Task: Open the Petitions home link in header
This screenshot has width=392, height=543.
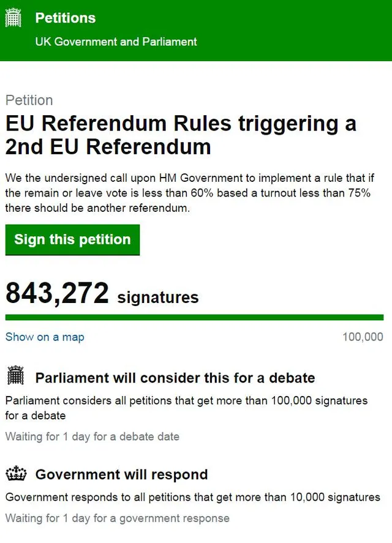Action: point(66,18)
